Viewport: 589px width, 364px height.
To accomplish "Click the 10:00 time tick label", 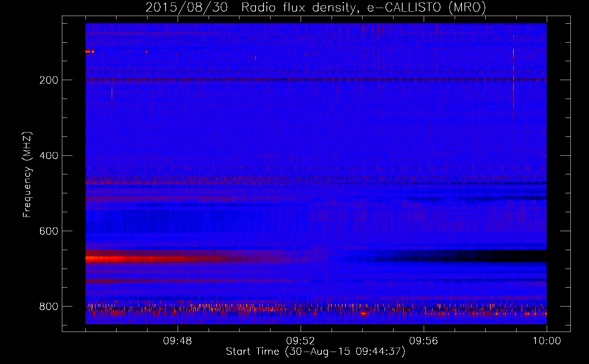I will pyautogui.click(x=547, y=341).
